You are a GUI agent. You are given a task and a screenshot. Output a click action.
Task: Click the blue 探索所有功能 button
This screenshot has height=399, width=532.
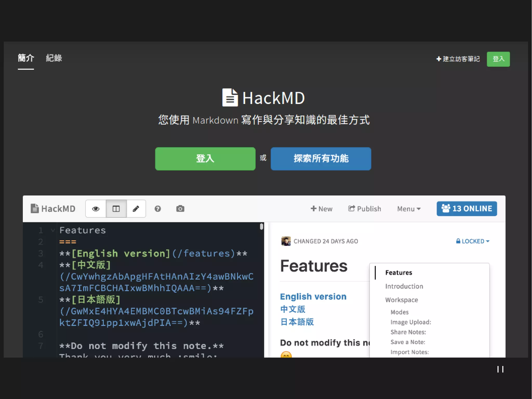(321, 159)
